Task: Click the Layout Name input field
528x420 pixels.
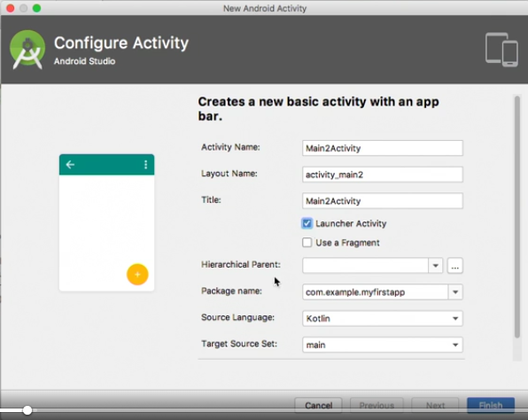Action: (x=383, y=175)
